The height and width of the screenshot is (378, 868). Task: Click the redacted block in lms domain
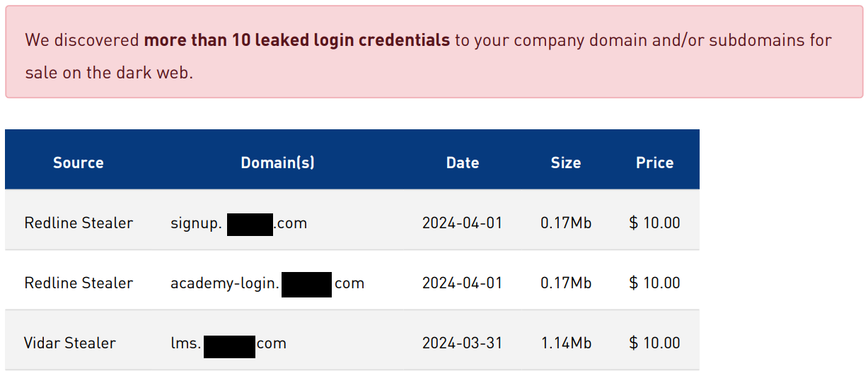[x=229, y=347]
